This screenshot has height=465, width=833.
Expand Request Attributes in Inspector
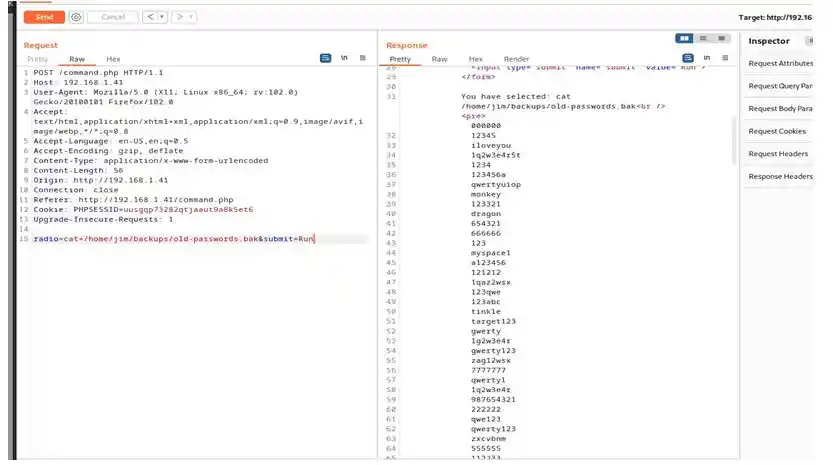tap(780, 63)
